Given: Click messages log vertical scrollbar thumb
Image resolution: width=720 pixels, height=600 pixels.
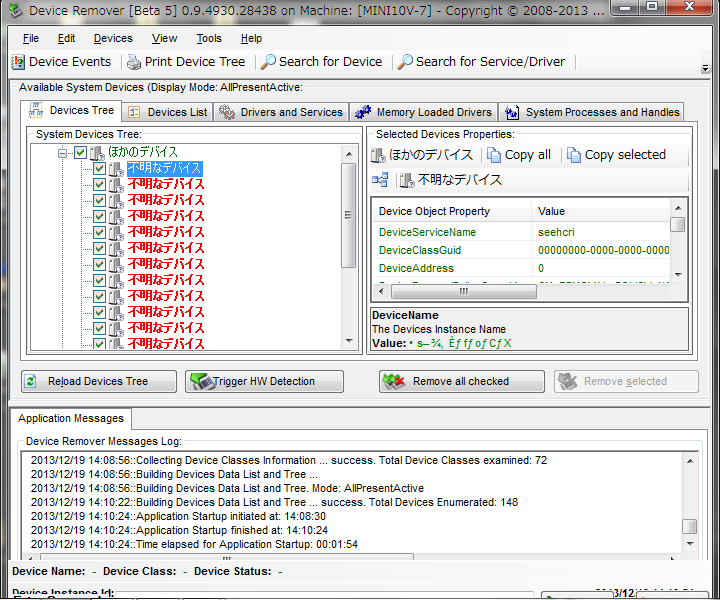Looking at the screenshot, I should coord(690,526).
